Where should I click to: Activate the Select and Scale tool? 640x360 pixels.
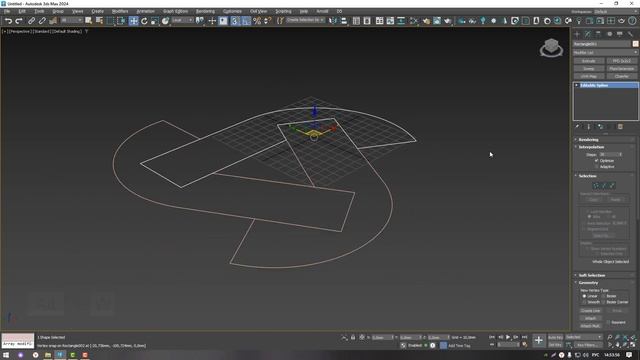click(155, 21)
